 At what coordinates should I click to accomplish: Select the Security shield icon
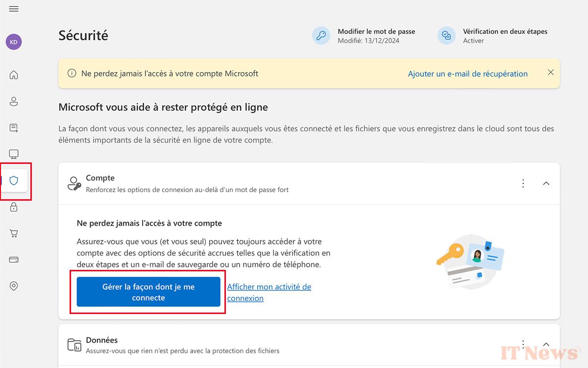click(x=14, y=181)
